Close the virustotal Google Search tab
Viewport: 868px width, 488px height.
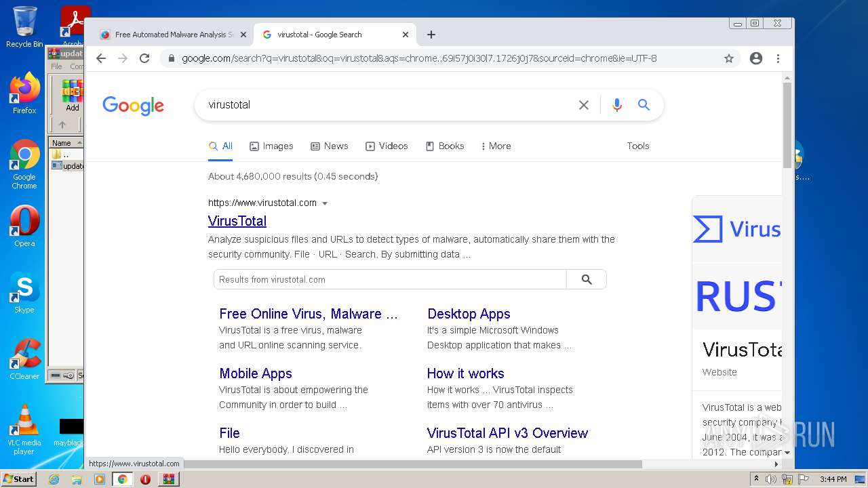tap(406, 35)
